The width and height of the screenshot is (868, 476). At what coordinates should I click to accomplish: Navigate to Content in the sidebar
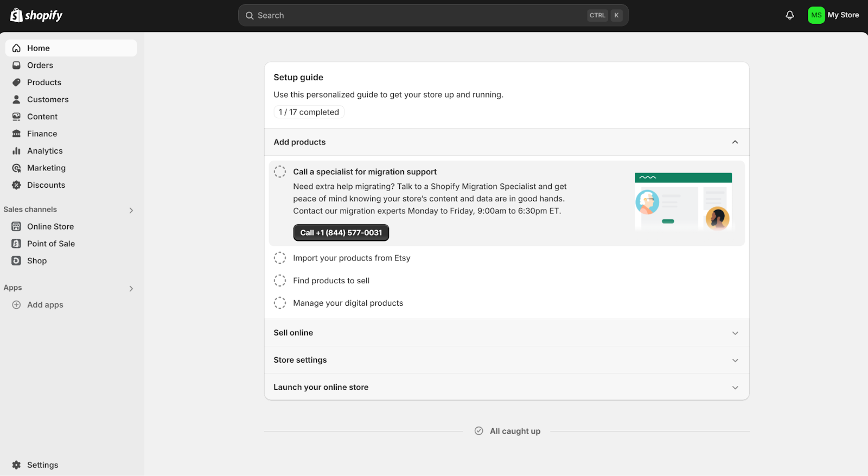tap(42, 116)
